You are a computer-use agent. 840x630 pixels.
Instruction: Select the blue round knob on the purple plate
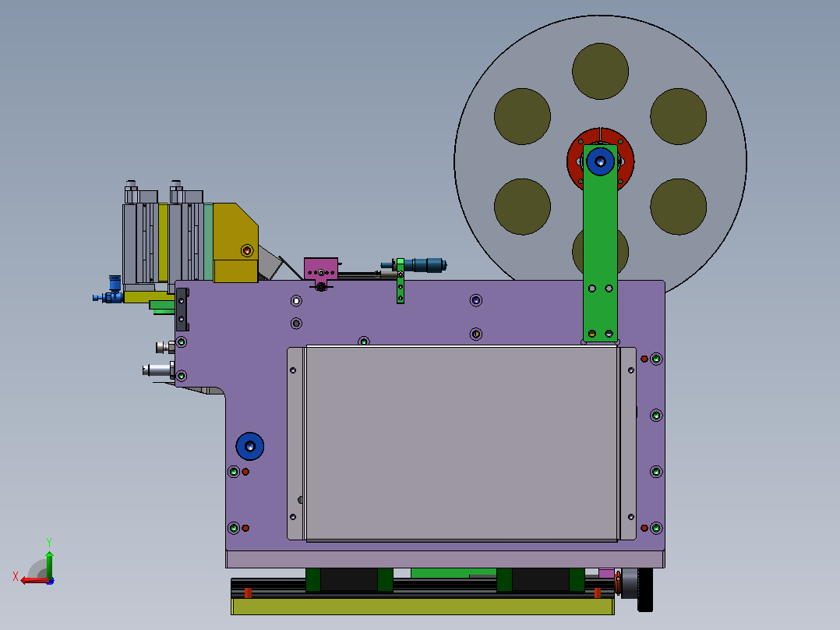(249, 446)
